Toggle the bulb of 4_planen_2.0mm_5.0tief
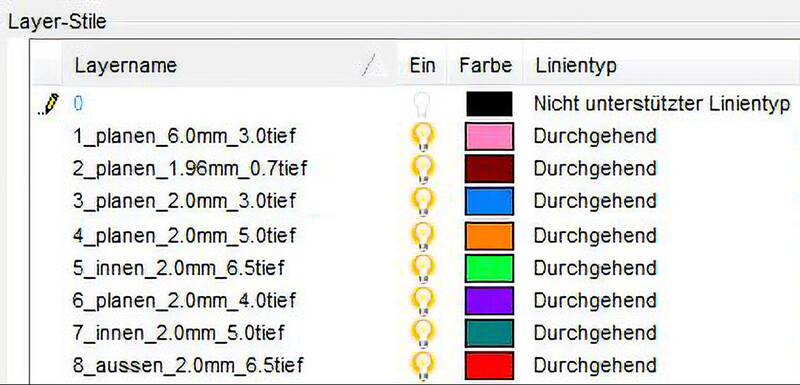 423,236
